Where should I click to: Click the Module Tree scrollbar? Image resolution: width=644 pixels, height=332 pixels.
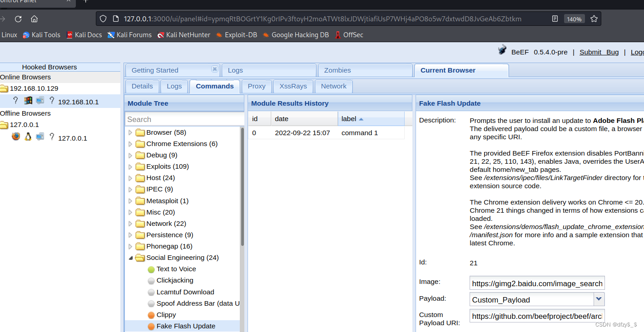pos(242,187)
